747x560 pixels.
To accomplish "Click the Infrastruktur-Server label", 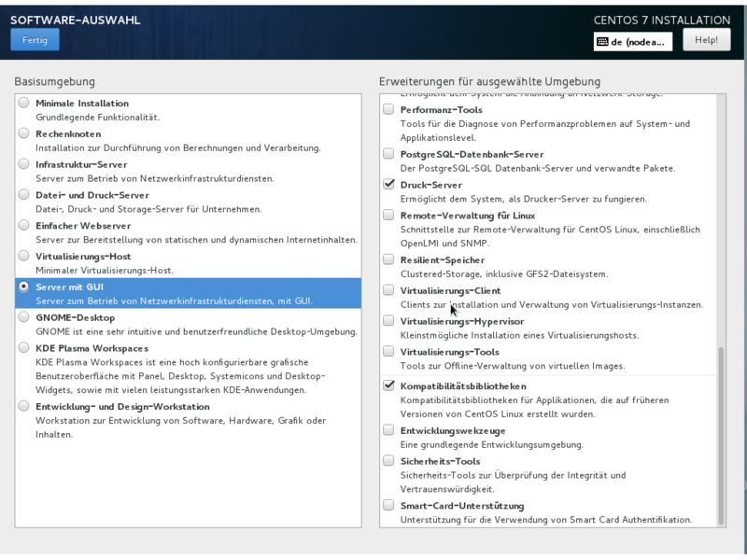I will point(81,165).
